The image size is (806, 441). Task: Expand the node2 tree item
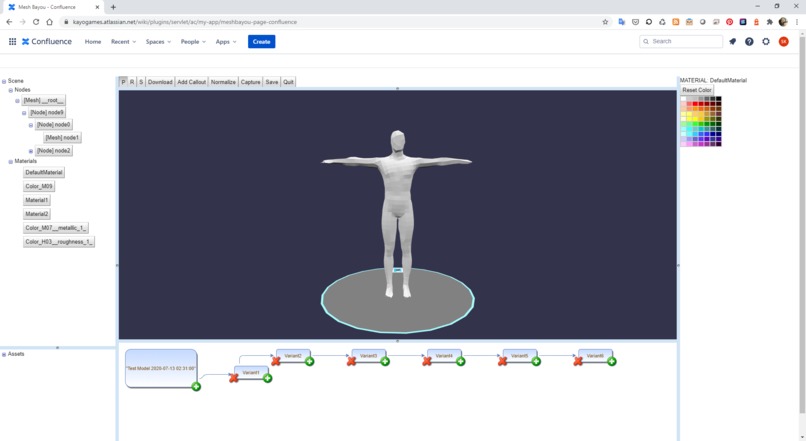[31, 151]
